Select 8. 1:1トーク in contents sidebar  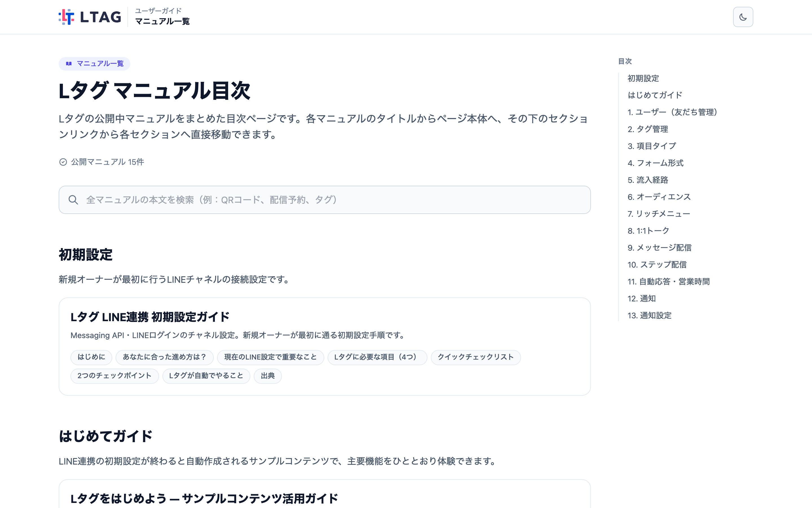coord(648,231)
